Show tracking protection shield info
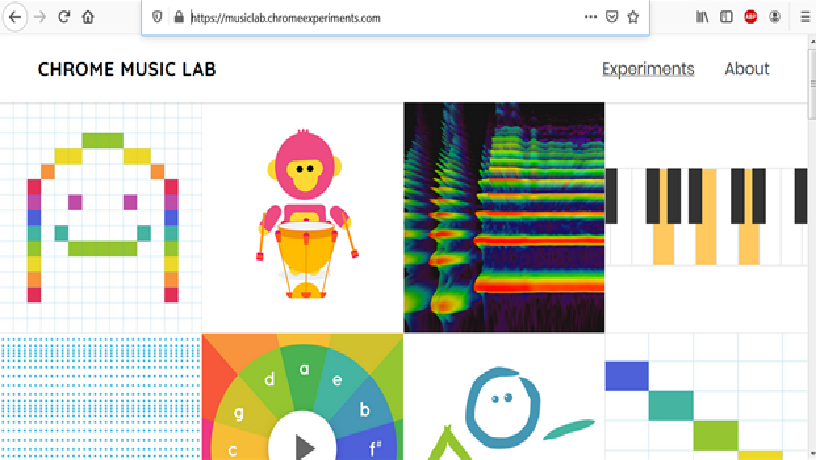The height and width of the screenshot is (460, 816). pos(157,17)
